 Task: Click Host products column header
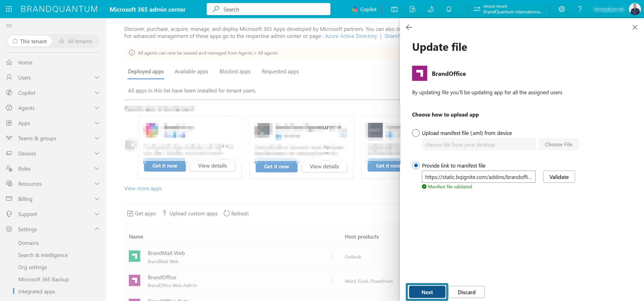[x=362, y=237]
